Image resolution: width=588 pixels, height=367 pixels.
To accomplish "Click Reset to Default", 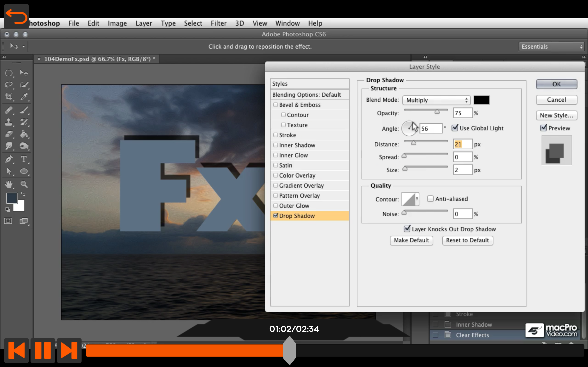I will 467,240.
